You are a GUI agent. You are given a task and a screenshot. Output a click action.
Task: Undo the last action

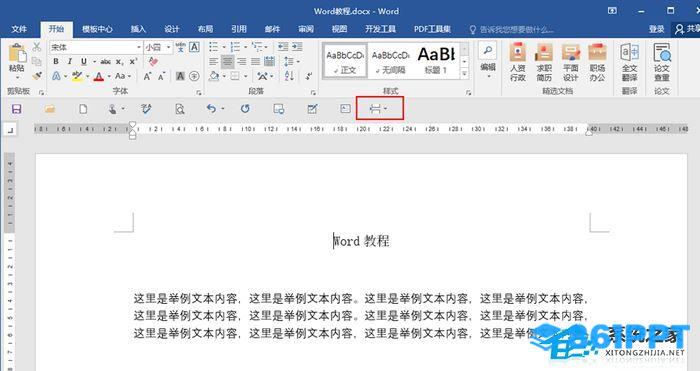[211, 108]
